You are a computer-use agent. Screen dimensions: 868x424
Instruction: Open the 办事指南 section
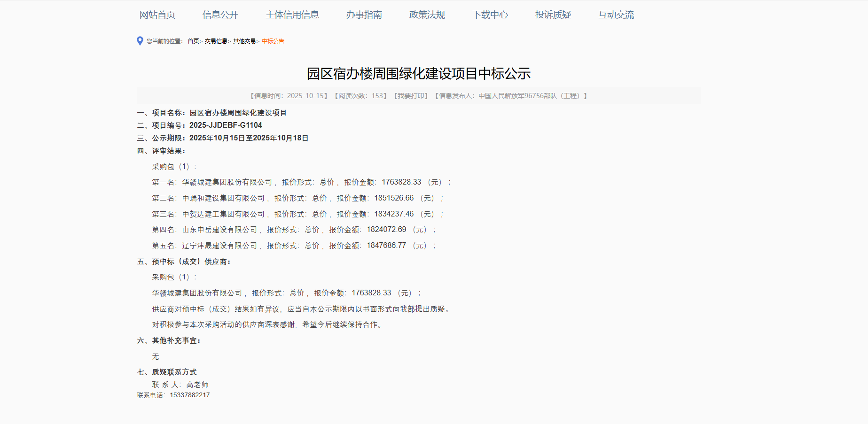tap(364, 15)
